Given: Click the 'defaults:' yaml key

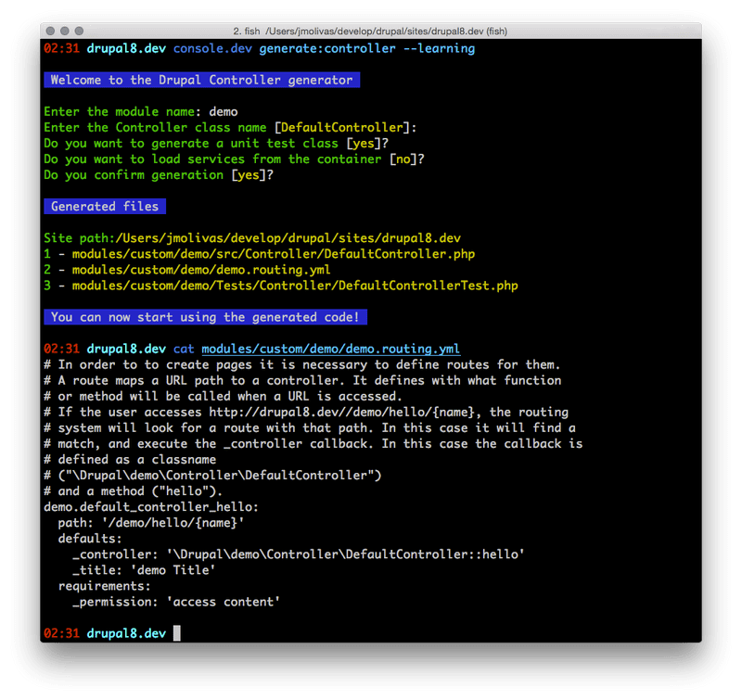Looking at the screenshot, I should (x=90, y=539).
